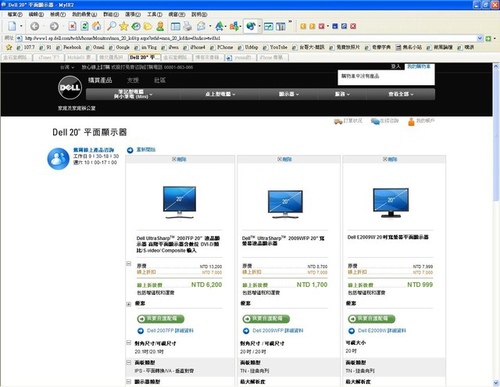Click the blue window layout toolbar icon
The width and height of the screenshot is (500, 387).
175,26
